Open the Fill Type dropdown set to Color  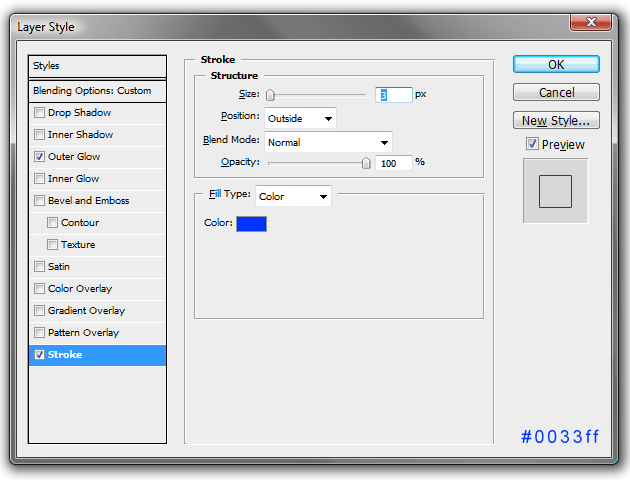point(293,196)
